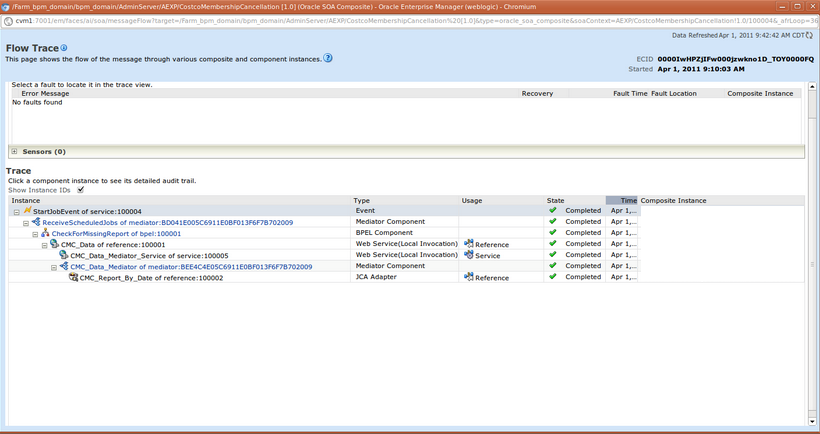Click the Flow Trace info icon
The width and height of the screenshot is (820, 434).
point(64,48)
